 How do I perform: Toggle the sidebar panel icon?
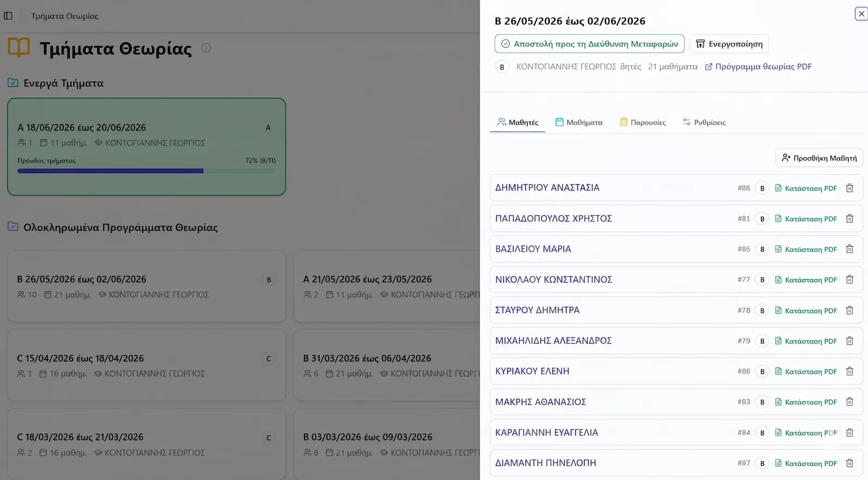coord(8,16)
